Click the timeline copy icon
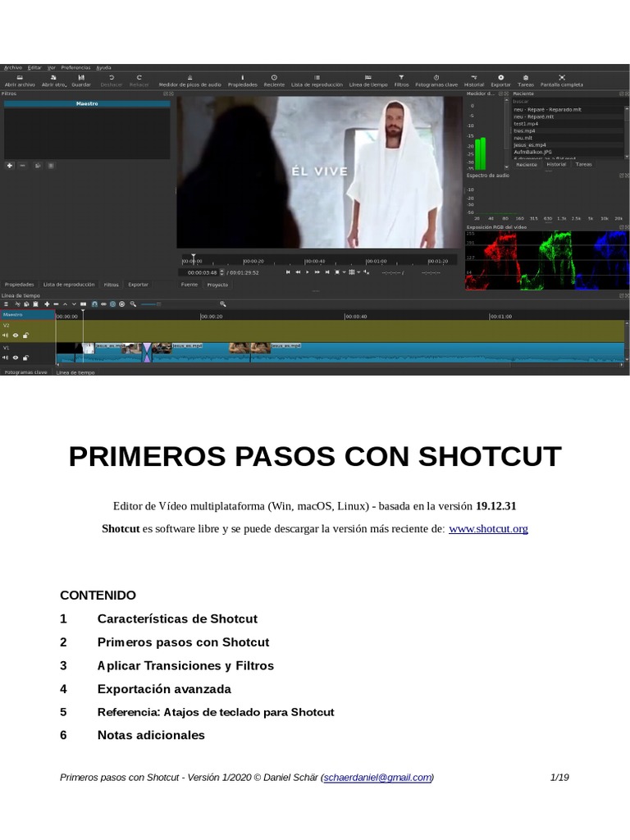The image size is (630, 840). (x=26, y=304)
